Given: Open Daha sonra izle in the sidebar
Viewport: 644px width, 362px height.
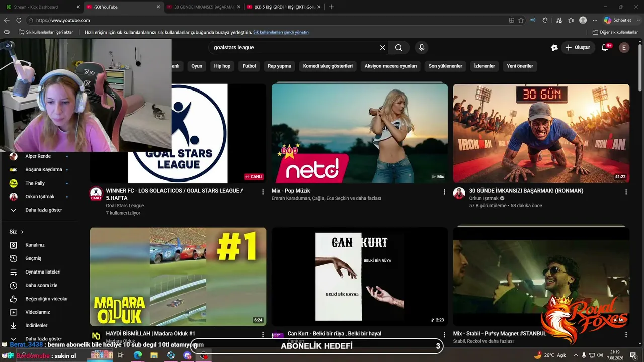Looking at the screenshot, I should point(41,285).
